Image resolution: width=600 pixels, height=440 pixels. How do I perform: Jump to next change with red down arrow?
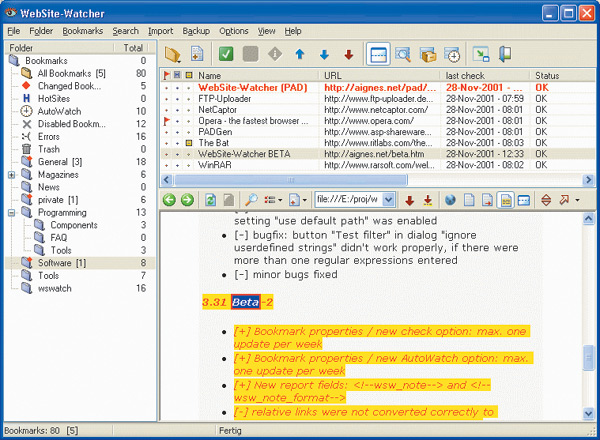coord(410,200)
